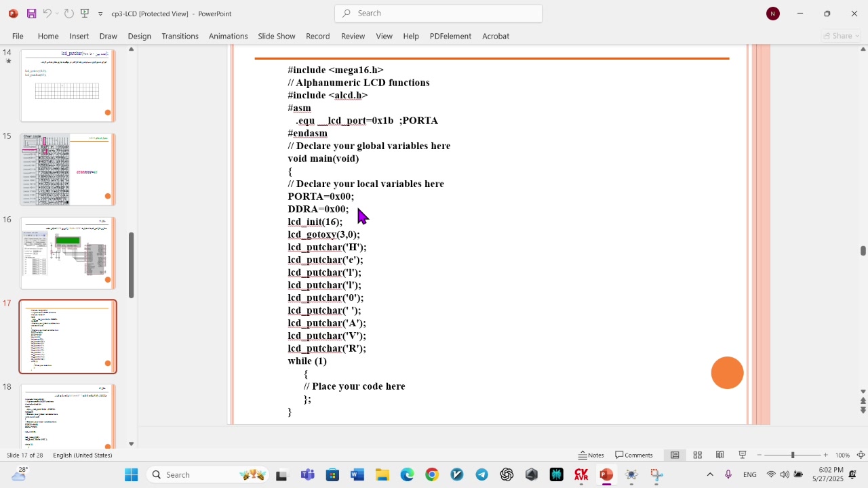The image size is (868, 488).
Task: Open Telegram from the taskbar
Action: 482,475
